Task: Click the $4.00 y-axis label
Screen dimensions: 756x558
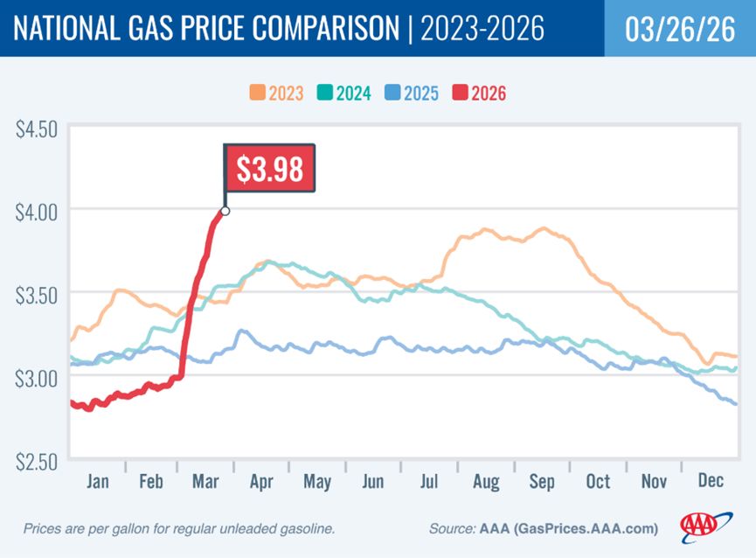Action: click(x=37, y=211)
